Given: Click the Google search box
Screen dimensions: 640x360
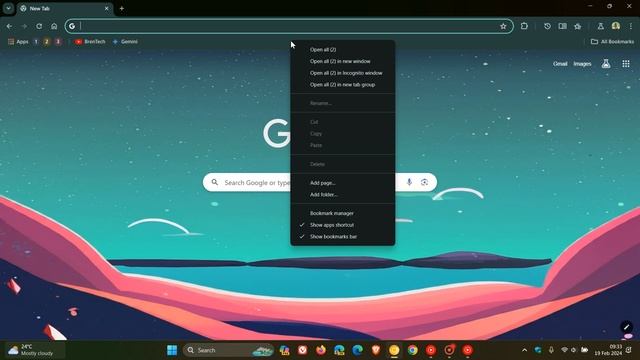Looking at the screenshot, I should [x=320, y=182].
